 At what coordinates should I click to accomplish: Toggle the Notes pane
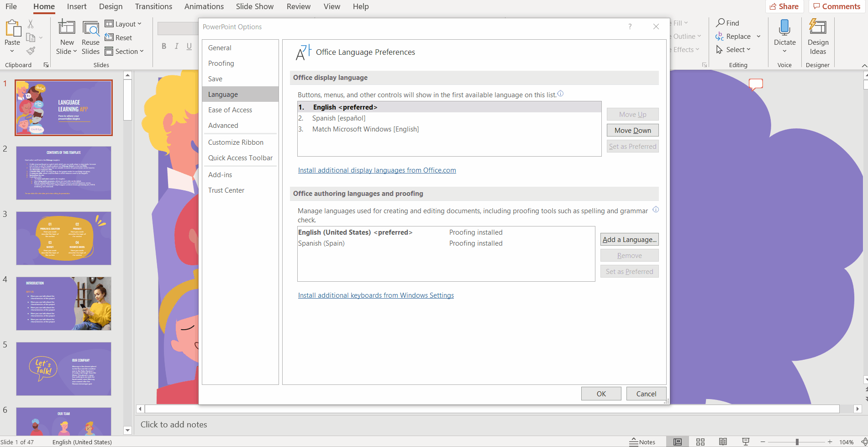[x=643, y=441]
